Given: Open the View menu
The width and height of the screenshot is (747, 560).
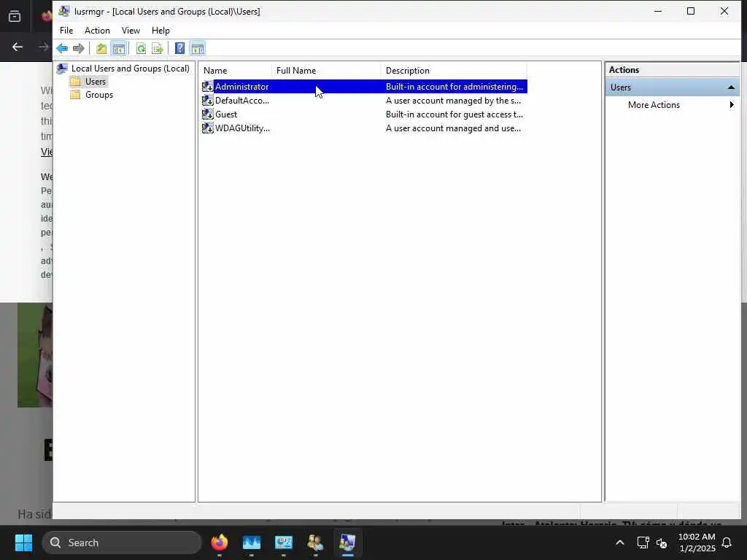Looking at the screenshot, I should pyautogui.click(x=131, y=31).
